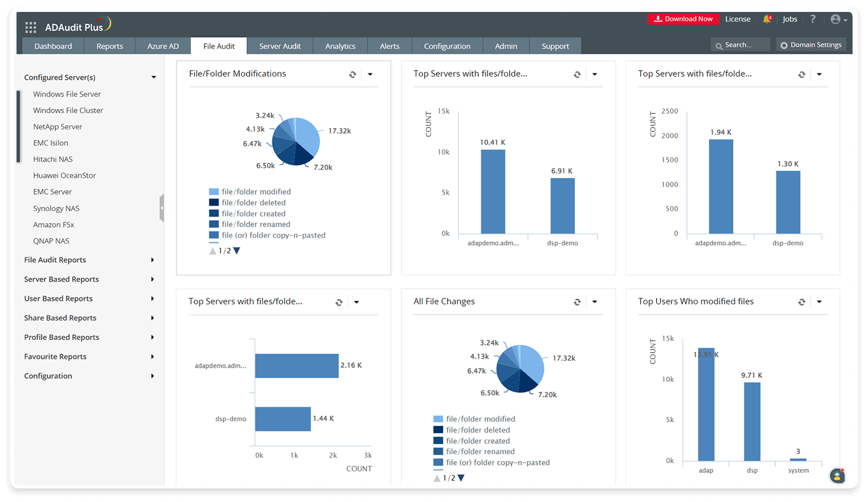Open the apps grid launcher icon
This screenshot has height=502, width=868.
31,27
